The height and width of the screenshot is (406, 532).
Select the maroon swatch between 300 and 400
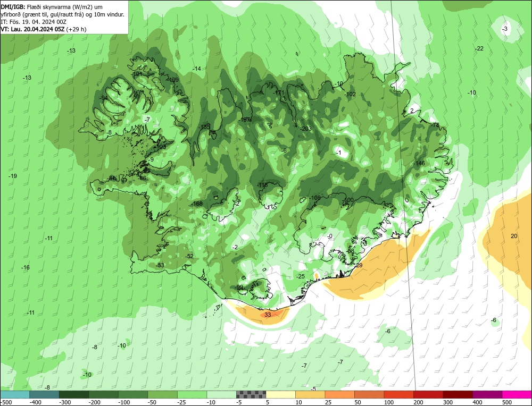click(458, 394)
